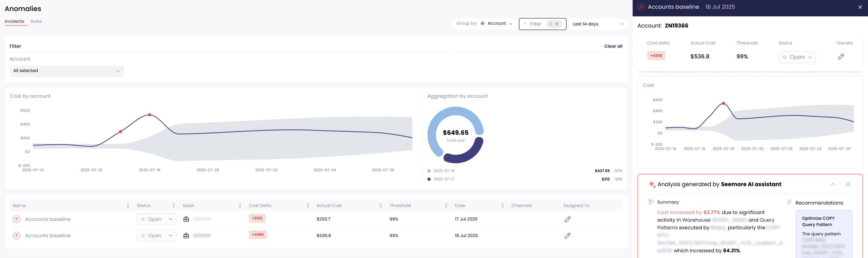
Task: Sort table by Cost Delta column
Action: click(x=308, y=205)
